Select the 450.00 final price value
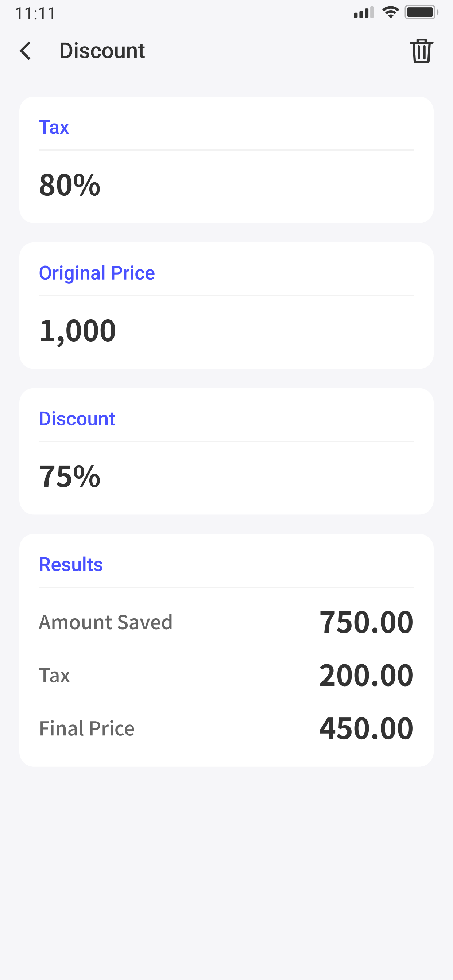 [x=366, y=728]
